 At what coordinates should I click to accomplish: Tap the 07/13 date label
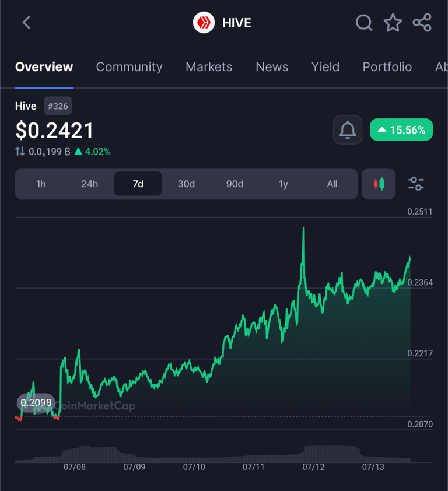coord(373,467)
